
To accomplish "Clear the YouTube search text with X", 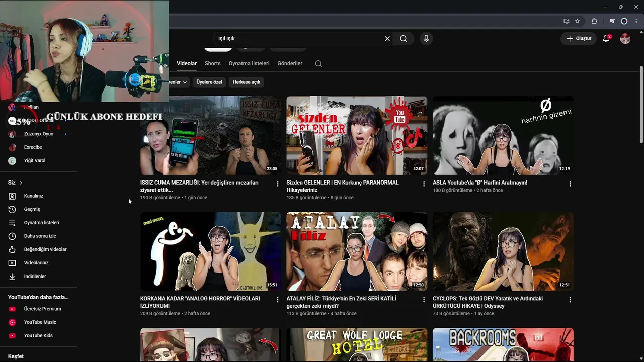I will [x=387, y=38].
